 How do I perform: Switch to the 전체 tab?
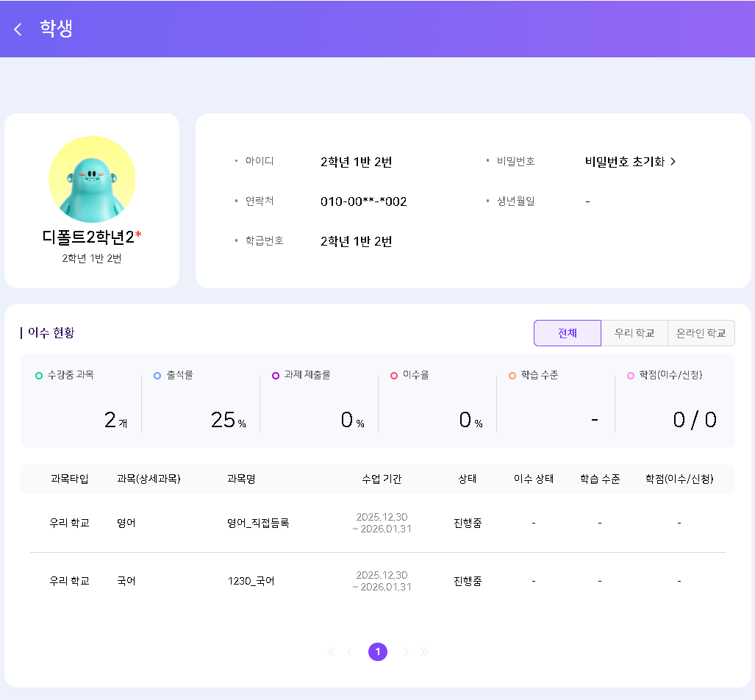click(x=567, y=333)
